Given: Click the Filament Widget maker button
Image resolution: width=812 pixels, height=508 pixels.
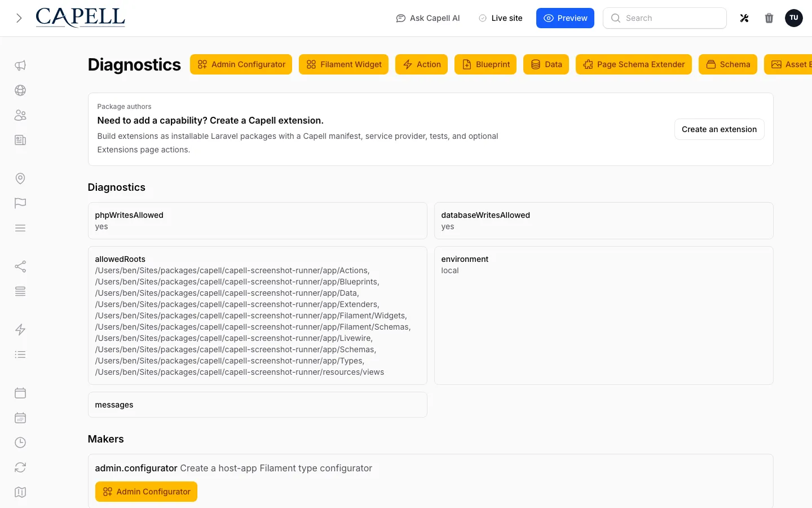Looking at the screenshot, I should 343,64.
